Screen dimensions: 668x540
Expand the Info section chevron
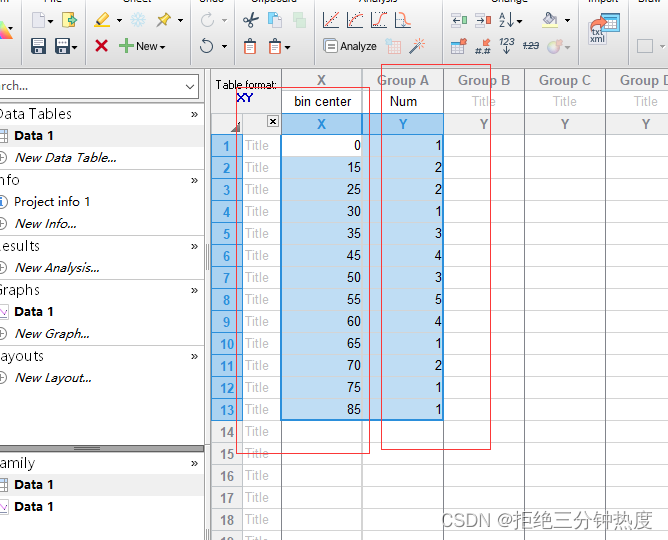pyautogui.click(x=195, y=180)
